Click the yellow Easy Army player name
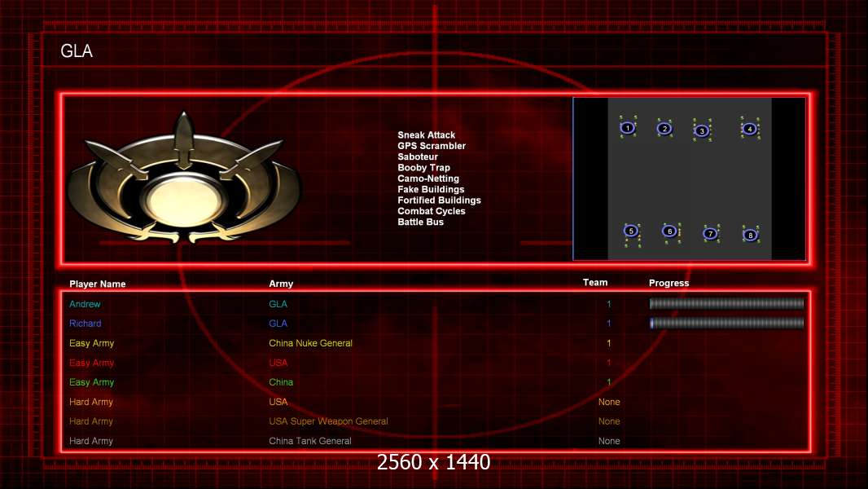 (x=91, y=343)
